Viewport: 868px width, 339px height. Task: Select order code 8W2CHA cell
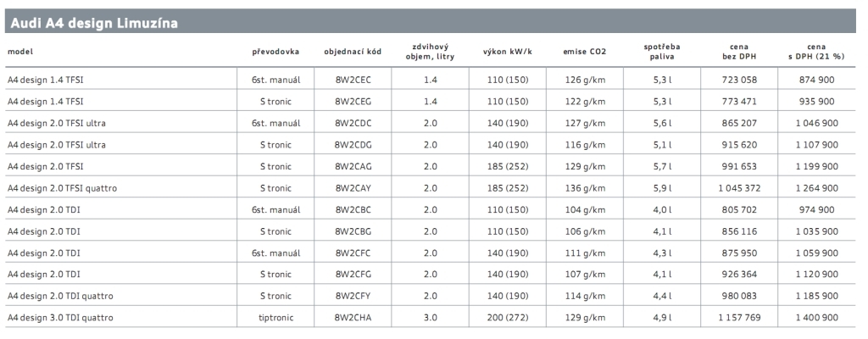pos(353,318)
